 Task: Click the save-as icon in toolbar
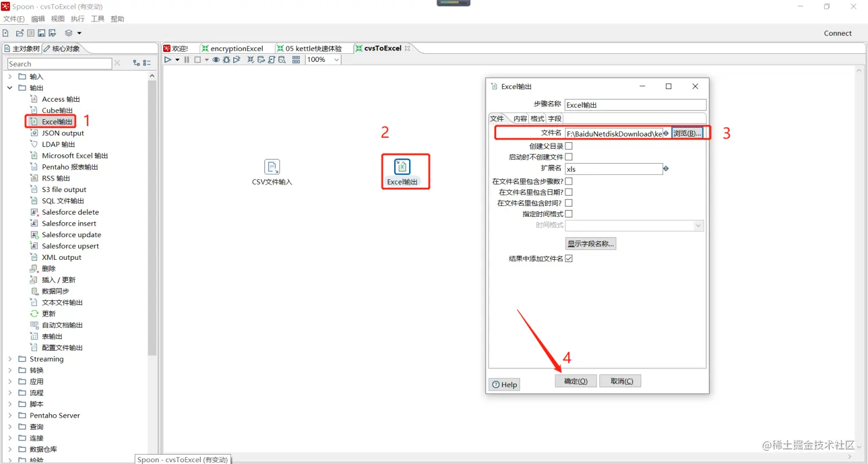click(52, 33)
